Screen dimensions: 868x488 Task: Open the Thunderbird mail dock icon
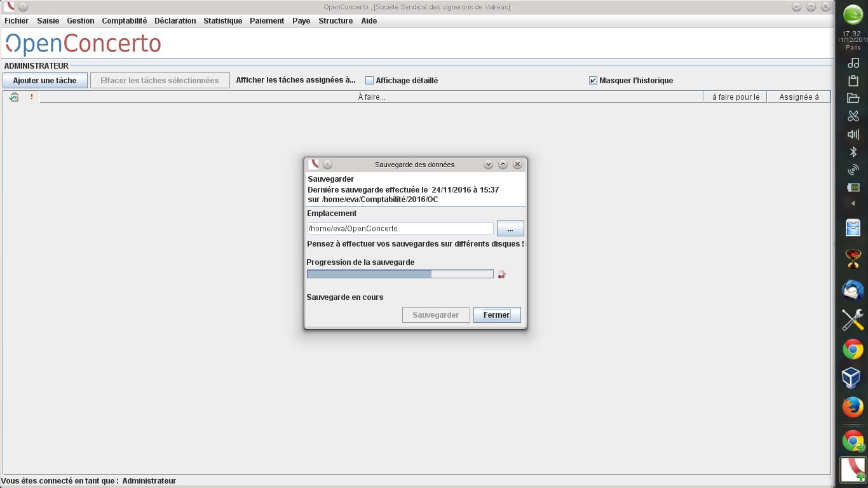[853, 290]
